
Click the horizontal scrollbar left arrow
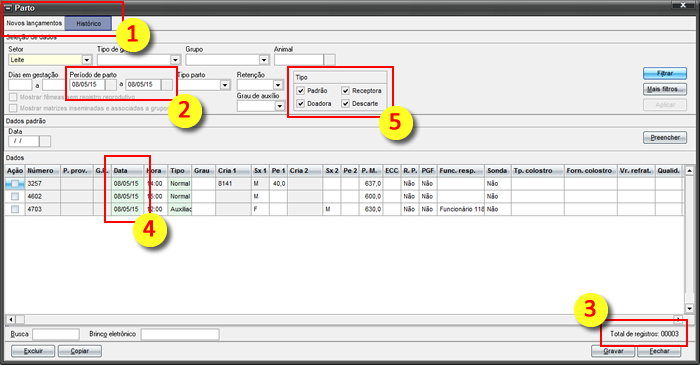11,319
